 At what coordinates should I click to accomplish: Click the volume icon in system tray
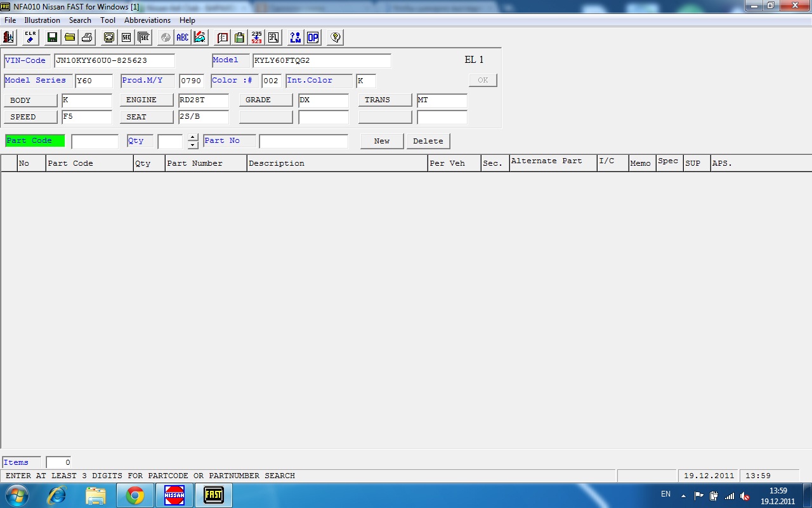click(x=745, y=496)
